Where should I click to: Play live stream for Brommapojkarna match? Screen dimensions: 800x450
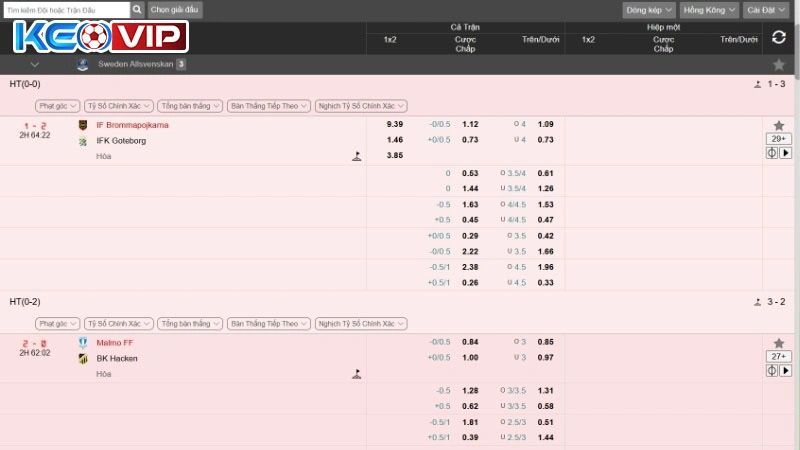786,153
